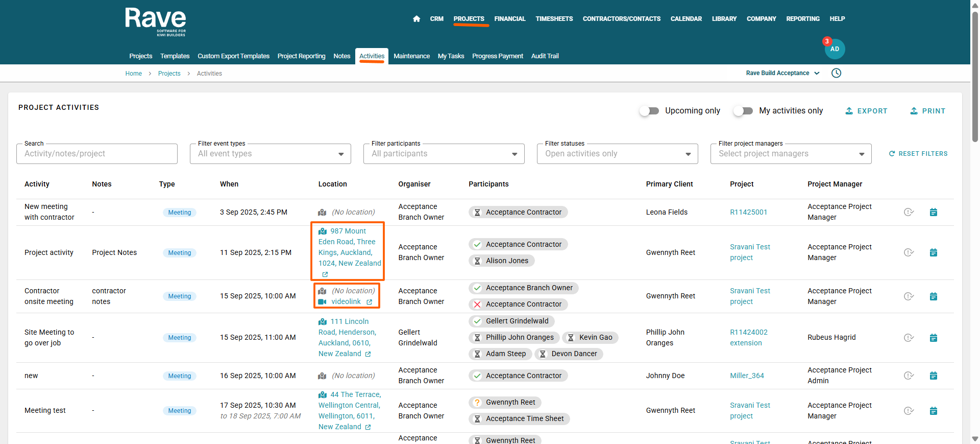
Task: Switch to the Maintenance tab
Action: [x=411, y=56]
